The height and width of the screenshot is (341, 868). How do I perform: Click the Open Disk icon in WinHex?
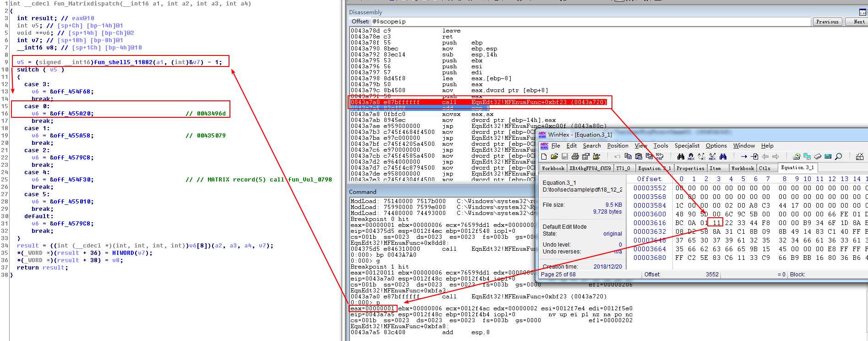pos(796,157)
